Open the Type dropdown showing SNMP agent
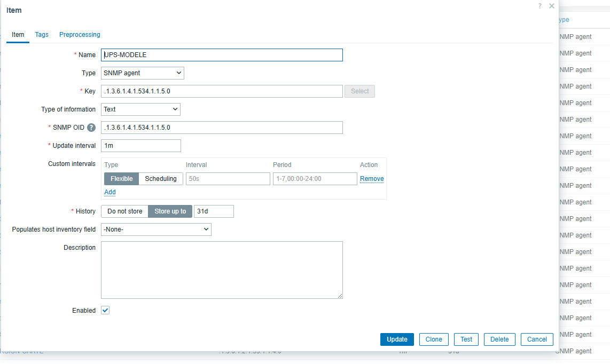This screenshot has width=610, height=364. [142, 73]
